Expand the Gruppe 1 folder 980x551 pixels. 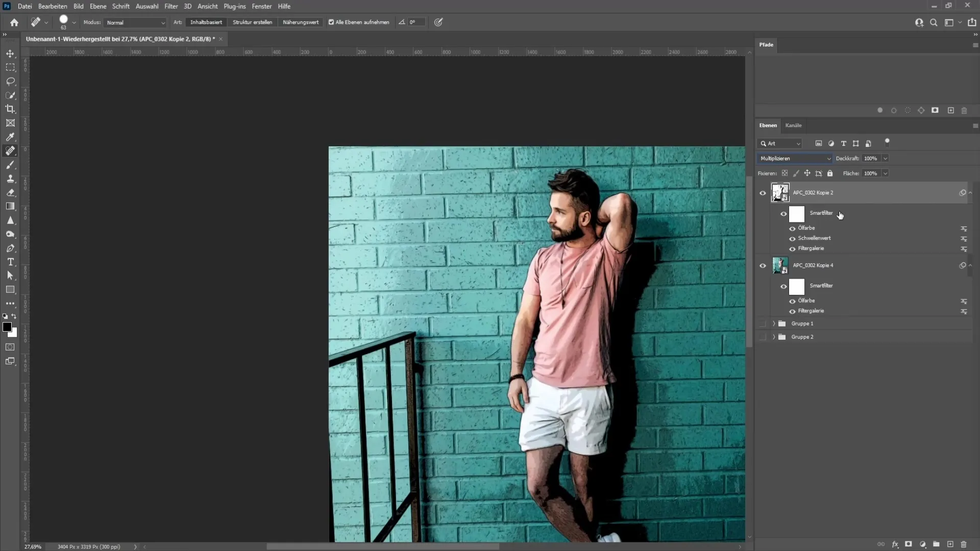(x=774, y=323)
